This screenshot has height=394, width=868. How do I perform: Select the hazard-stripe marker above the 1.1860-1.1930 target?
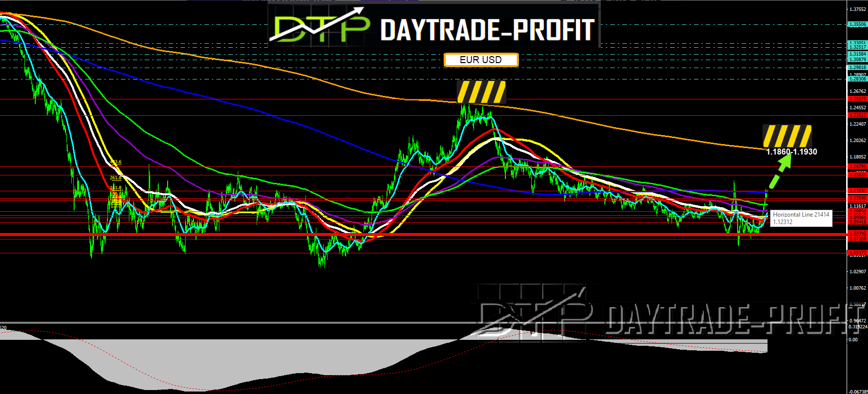pos(787,136)
